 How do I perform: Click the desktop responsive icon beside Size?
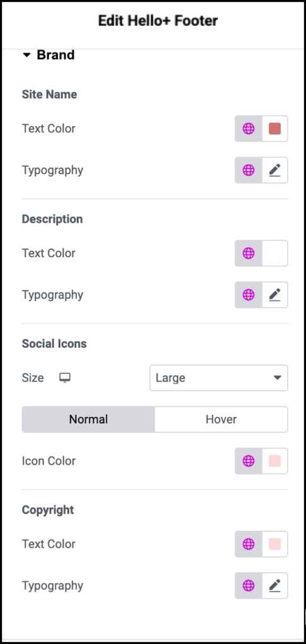tap(65, 378)
